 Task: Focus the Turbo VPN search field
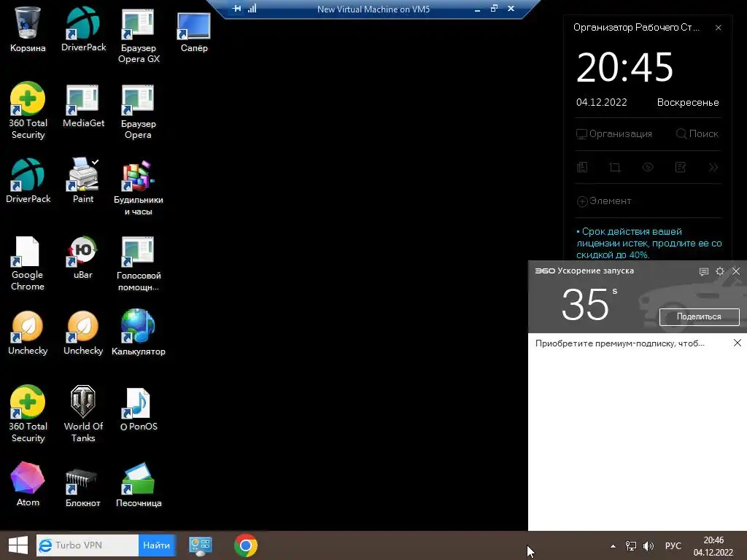pyautogui.click(x=88, y=545)
